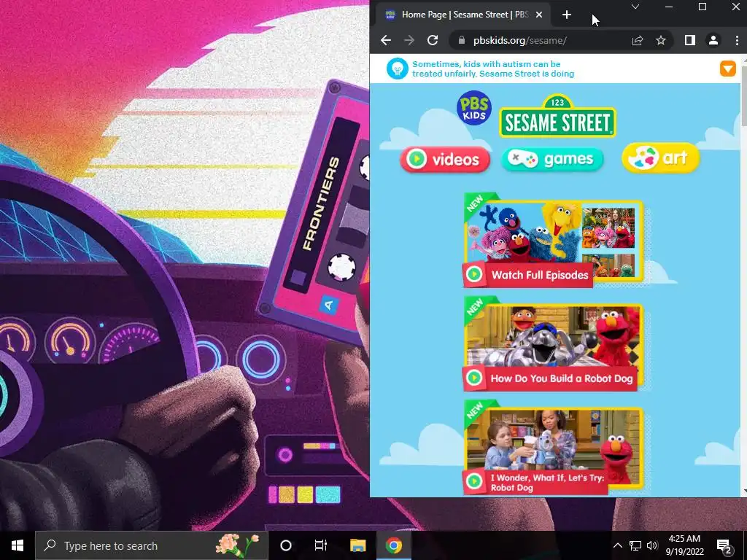Click the forward navigation arrow
The width and height of the screenshot is (747, 560).
point(409,41)
